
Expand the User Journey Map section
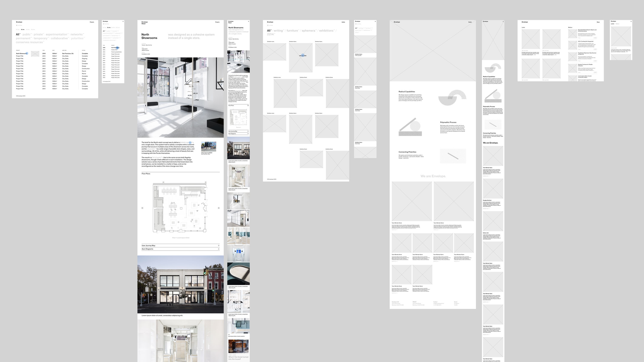click(x=219, y=245)
